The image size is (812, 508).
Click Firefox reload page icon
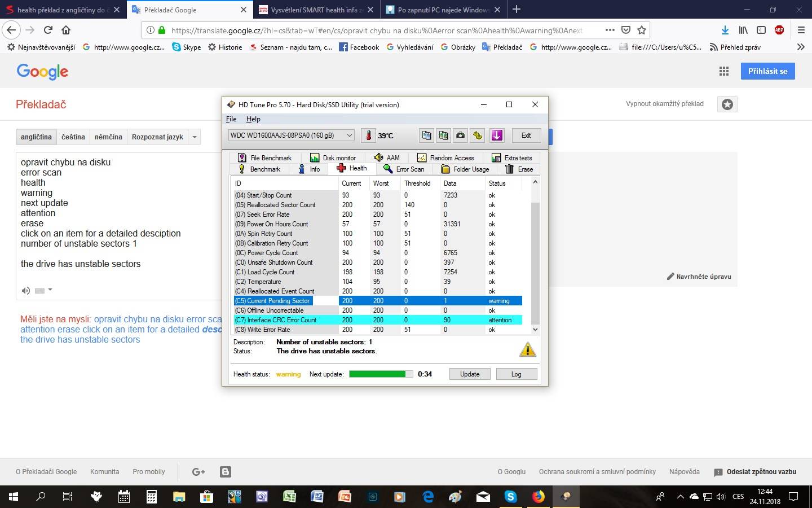(48, 30)
